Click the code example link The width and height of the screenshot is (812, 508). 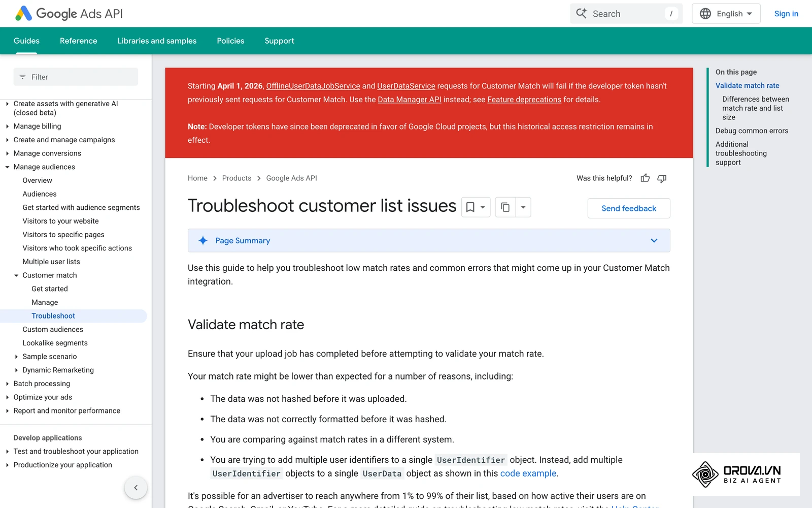pos(528,473)
